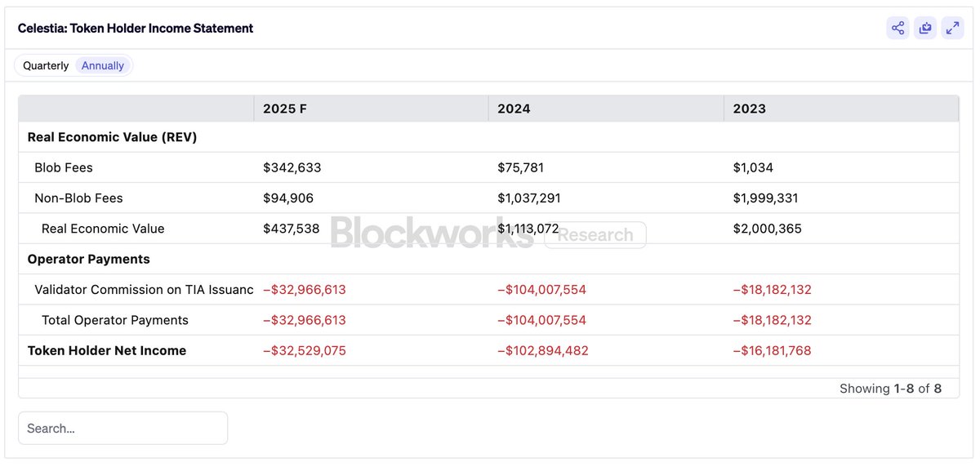Select the Blob Fees row label
Image resolution: width=980 pixels, height=467 pixels.
coord(64,167)
